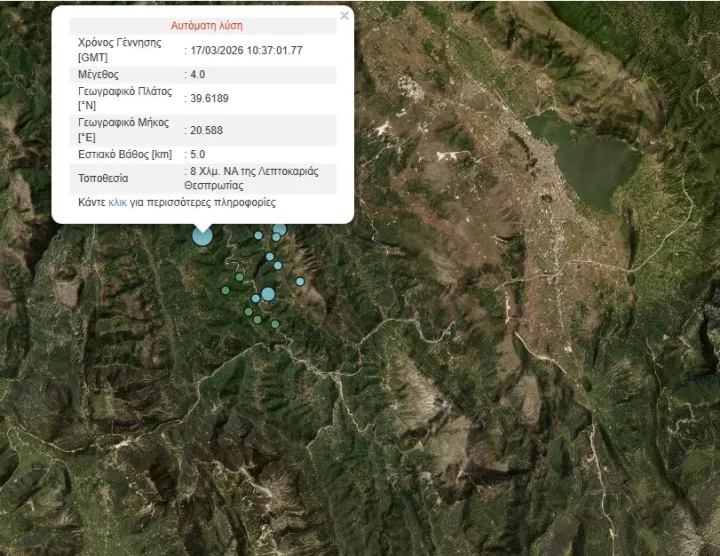
Task: Select the isolated easternmost blue earthquake marker
Action: [300, 281]
